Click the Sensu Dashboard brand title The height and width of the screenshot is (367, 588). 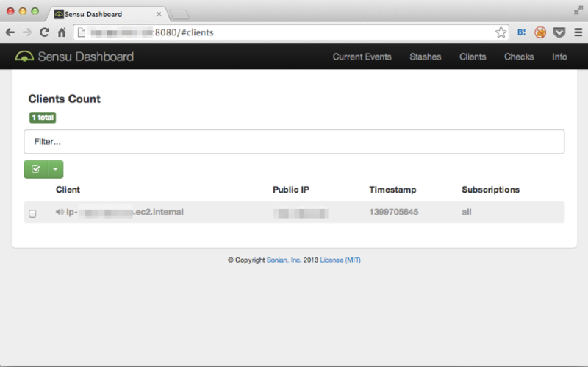(x=85, y=57)
